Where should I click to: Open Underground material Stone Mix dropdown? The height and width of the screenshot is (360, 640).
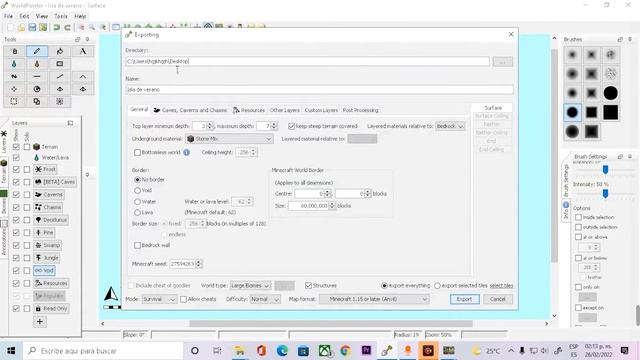pyautogui.click(x=229, y=139)
